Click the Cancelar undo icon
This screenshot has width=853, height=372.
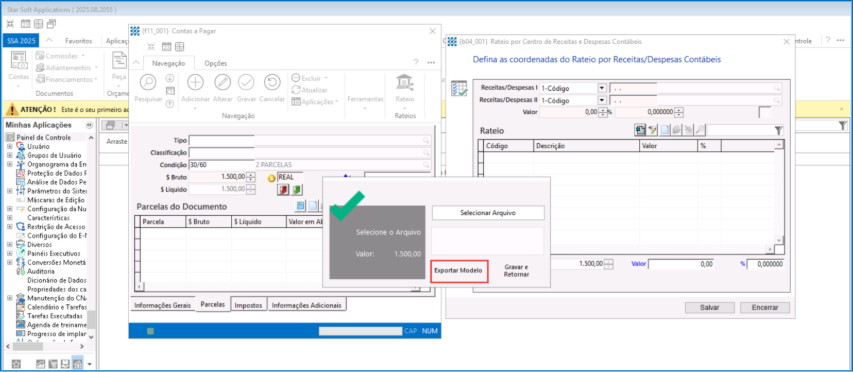[272, 82]
